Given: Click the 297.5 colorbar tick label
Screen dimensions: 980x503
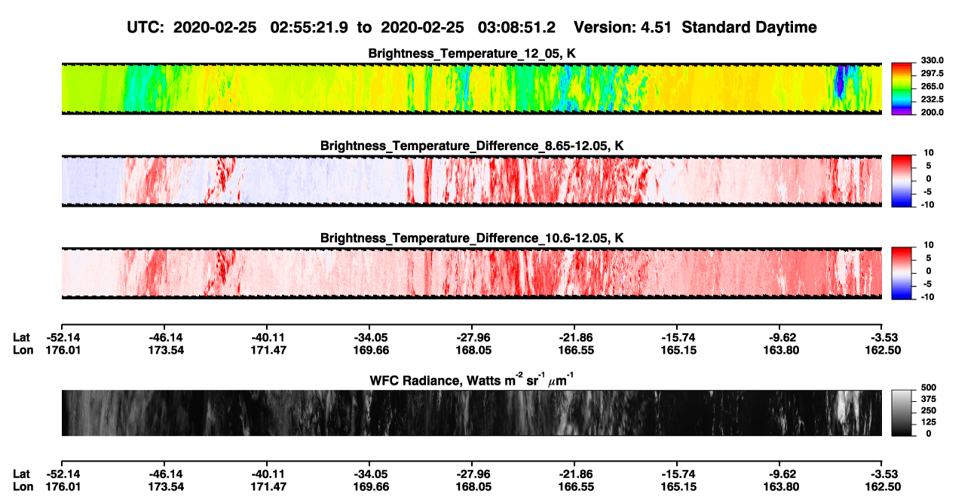Looking at the screenshot, I should pyautogui.click(x=931, y=73).
